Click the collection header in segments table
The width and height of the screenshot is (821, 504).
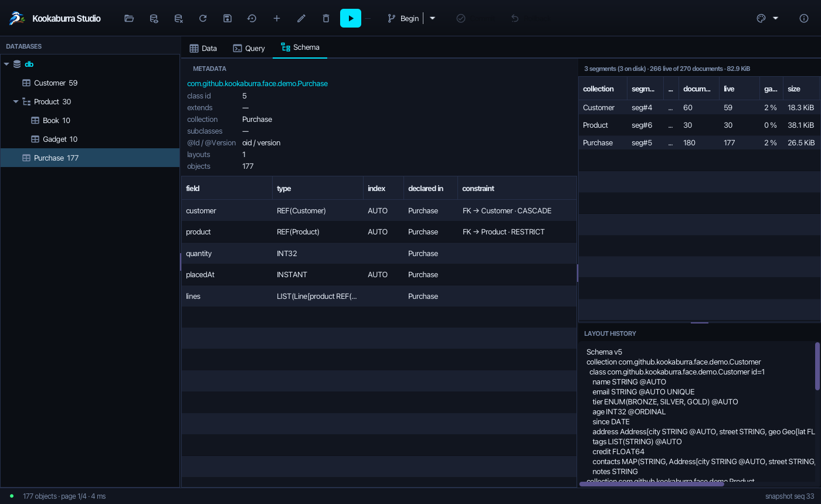coord(603,89)
